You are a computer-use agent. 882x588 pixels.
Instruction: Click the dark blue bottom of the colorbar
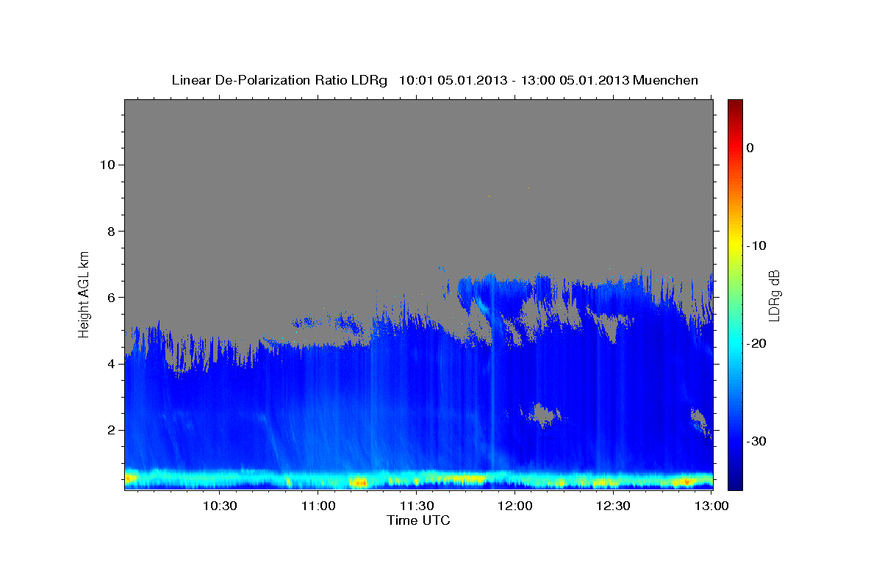[x=735, y=484]
